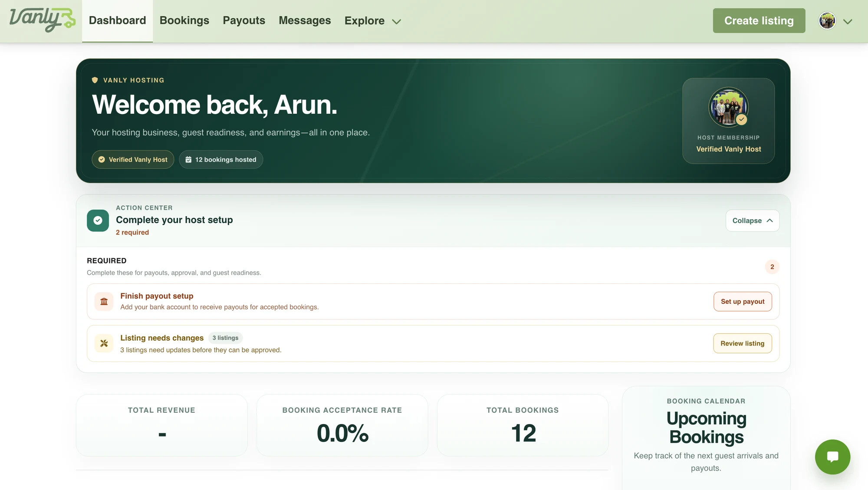Click the 12 bookings hosted pill
868x490 pixels.
(x=221, y=160)
